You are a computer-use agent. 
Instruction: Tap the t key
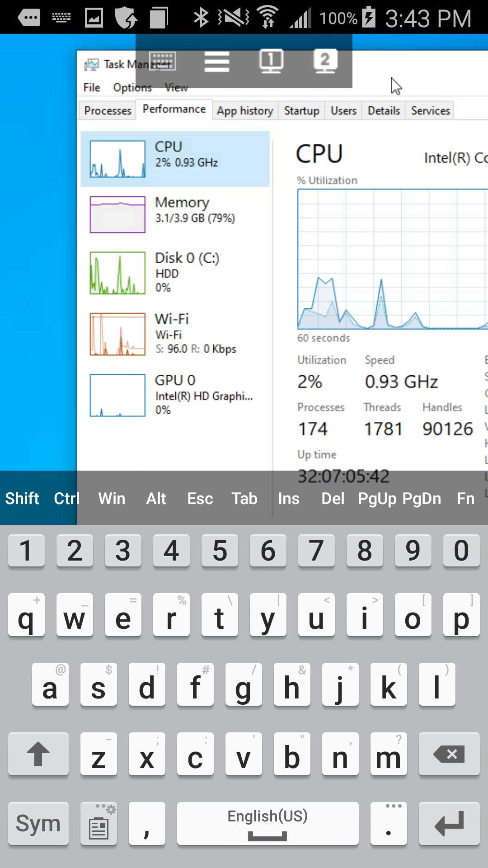(220, 615)
